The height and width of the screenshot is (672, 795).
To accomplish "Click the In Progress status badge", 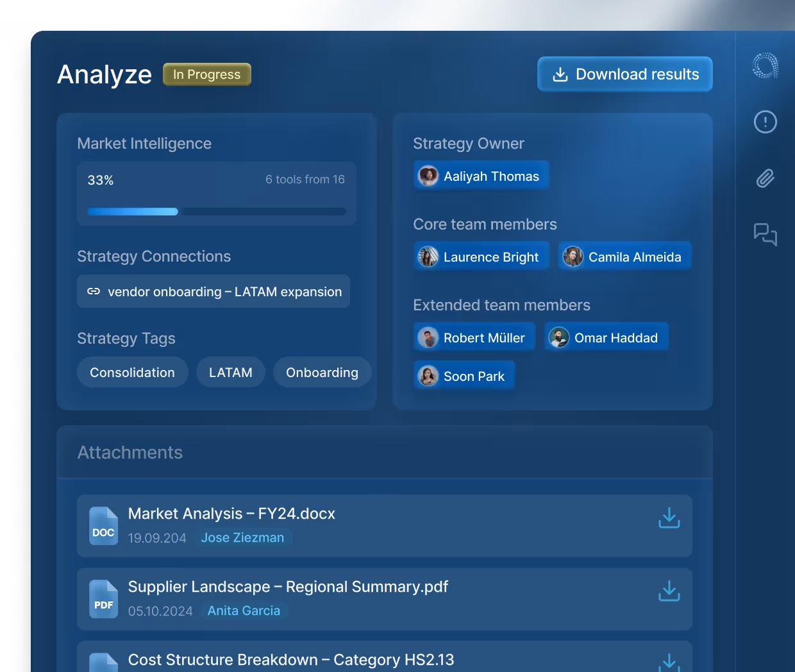I will click(x=206, y=74).
